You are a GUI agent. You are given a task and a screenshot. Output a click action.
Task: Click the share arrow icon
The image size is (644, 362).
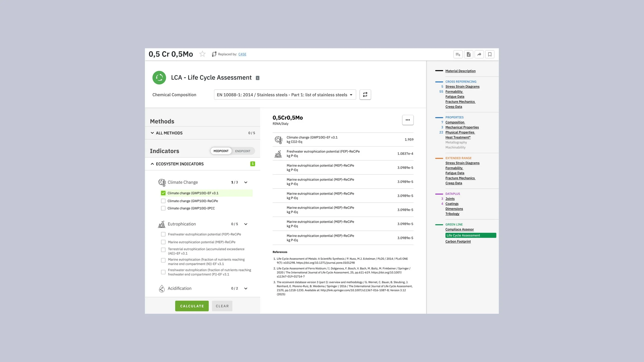coord(479,54)
